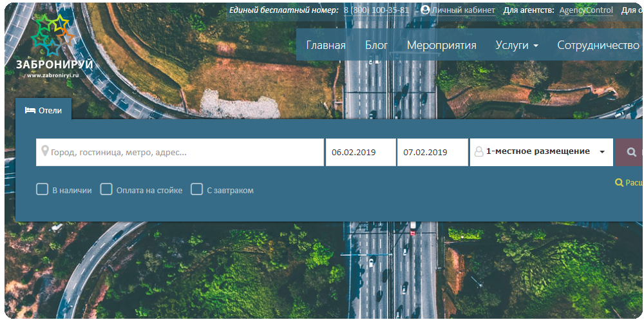Click the bed icon on Отели tab
Viewport: 644px width, 322px height.
coord(30,111)
